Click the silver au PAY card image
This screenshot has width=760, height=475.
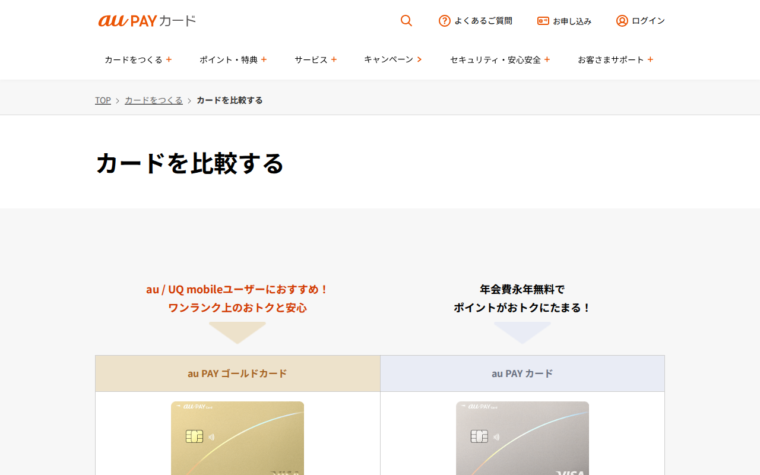point(522,438)
